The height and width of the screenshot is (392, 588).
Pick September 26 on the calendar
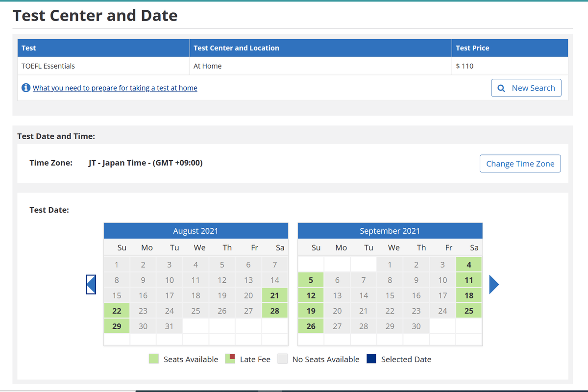coord(311,326)
